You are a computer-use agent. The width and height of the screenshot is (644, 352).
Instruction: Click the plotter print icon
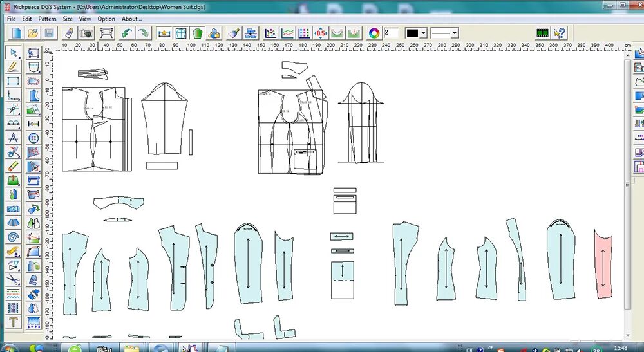click(106, 33)
